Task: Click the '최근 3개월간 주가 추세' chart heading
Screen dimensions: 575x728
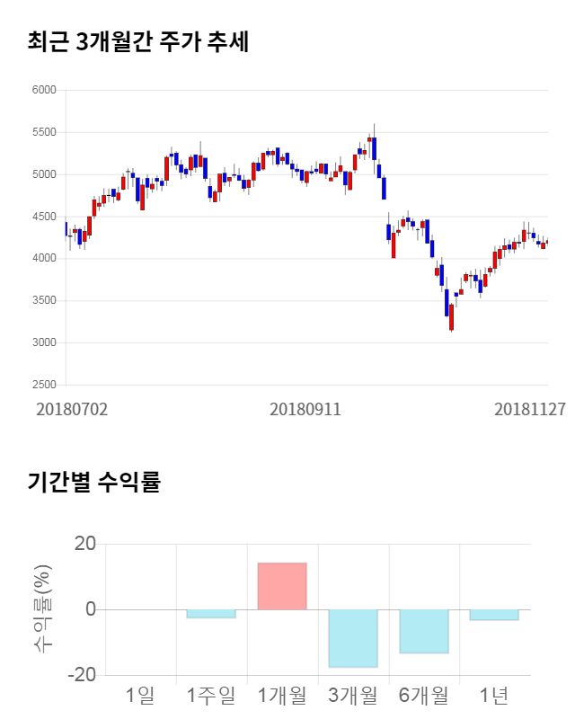Action: [x=138, y=42]
